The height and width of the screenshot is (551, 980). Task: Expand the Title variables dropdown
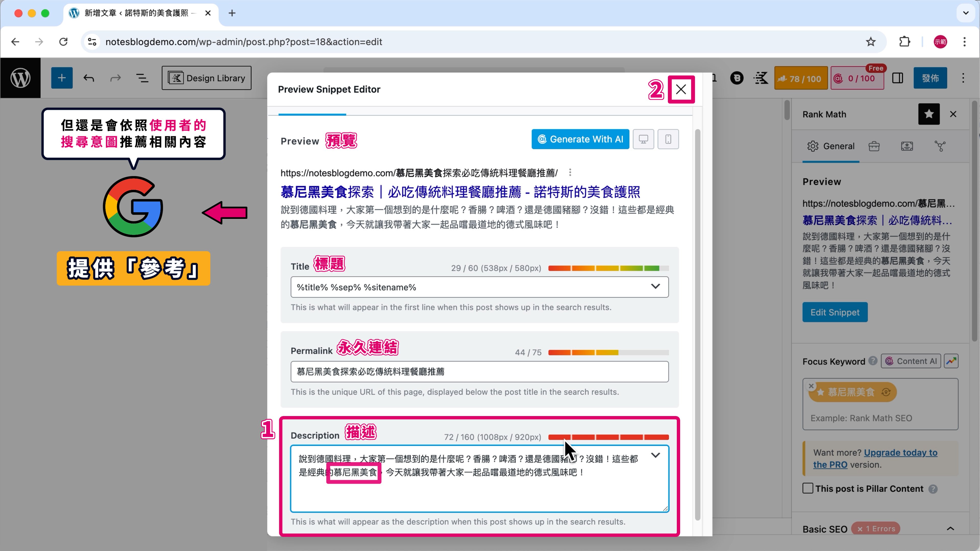coord(655,287)
